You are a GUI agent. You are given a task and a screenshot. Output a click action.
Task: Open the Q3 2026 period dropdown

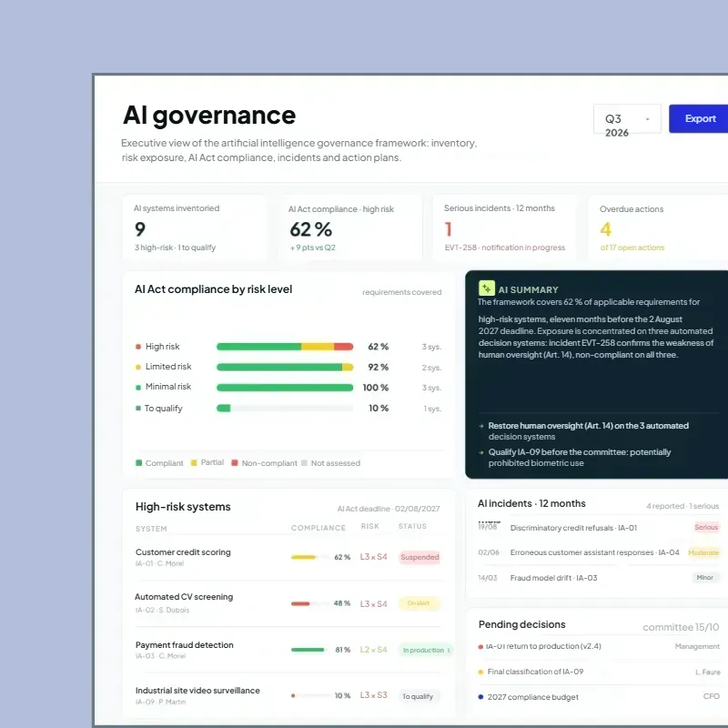(627, 119)
